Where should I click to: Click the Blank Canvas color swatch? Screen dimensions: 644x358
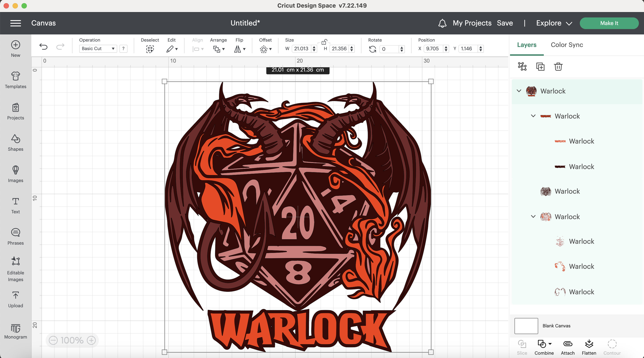[x=526, y=326]
